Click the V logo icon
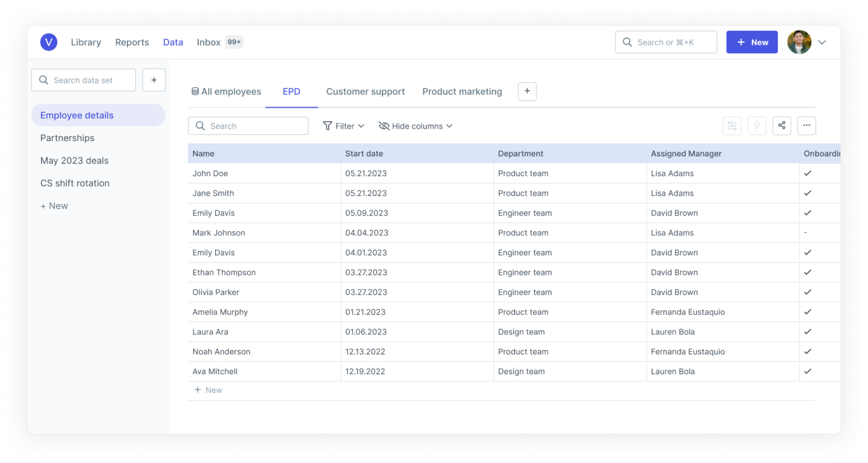The width and height of the screenshot is (868, 463). (49, 42)
